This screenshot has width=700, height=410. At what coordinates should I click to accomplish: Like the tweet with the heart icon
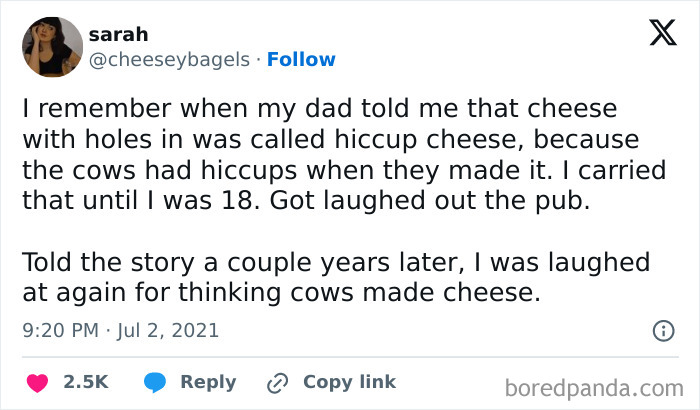coord(39,382)
